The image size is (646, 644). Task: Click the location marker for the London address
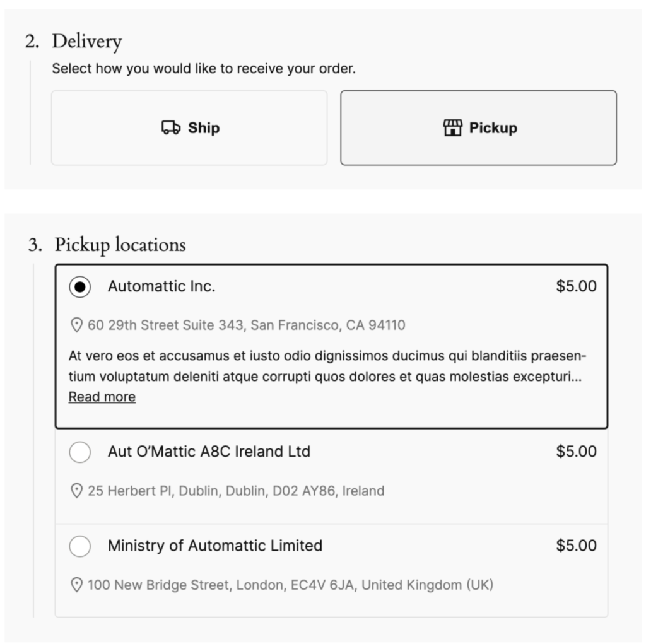pyautogui.click(x=76, y=585)
